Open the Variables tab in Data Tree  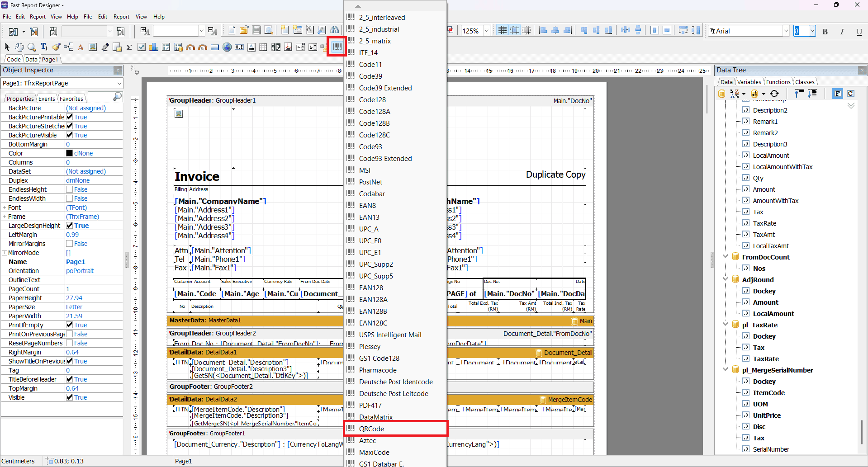[749, 82]
